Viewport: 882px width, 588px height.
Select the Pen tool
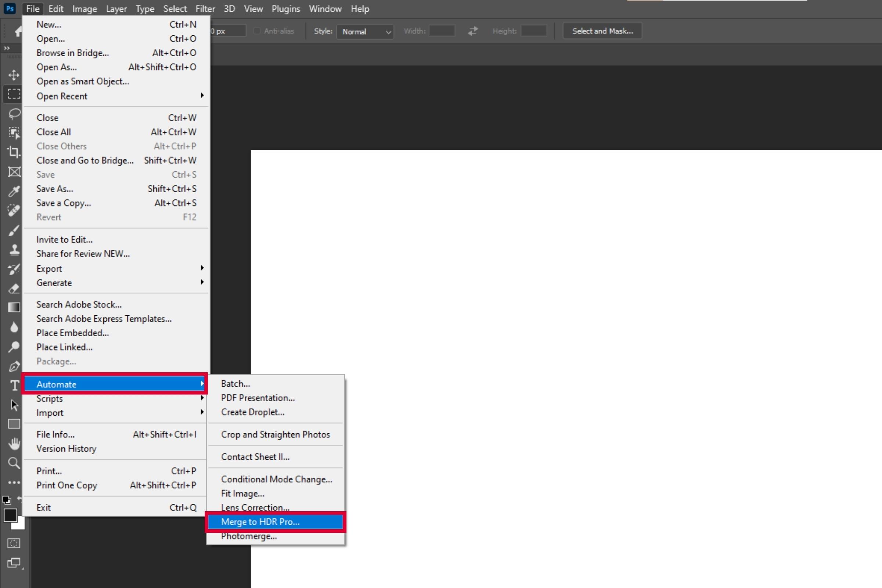tap(14, 366)
